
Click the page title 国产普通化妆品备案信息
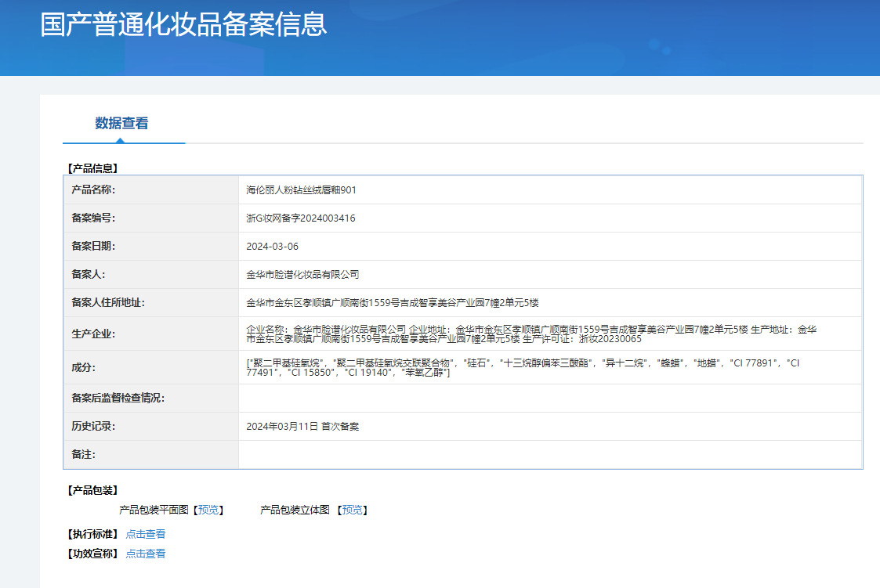coord(183,24)
